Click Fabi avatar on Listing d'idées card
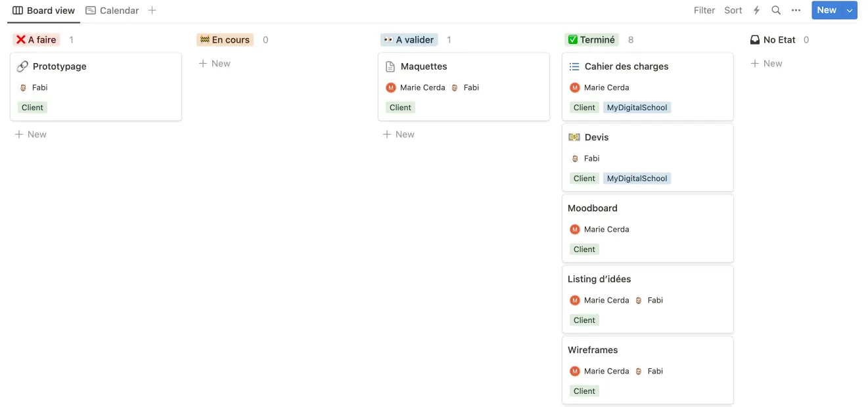 click(x=638, y=300)
